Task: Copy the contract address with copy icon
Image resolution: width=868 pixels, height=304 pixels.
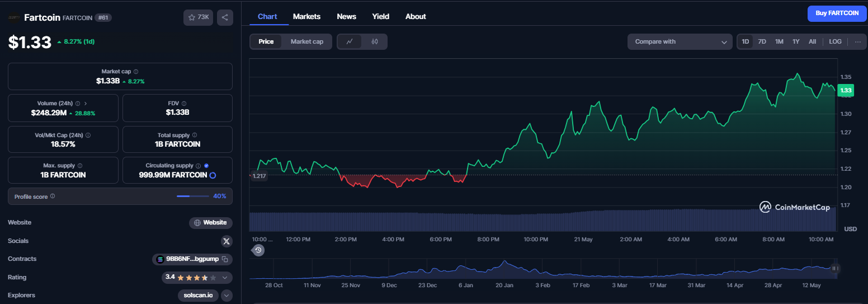Action: click(x=225, y=259)
